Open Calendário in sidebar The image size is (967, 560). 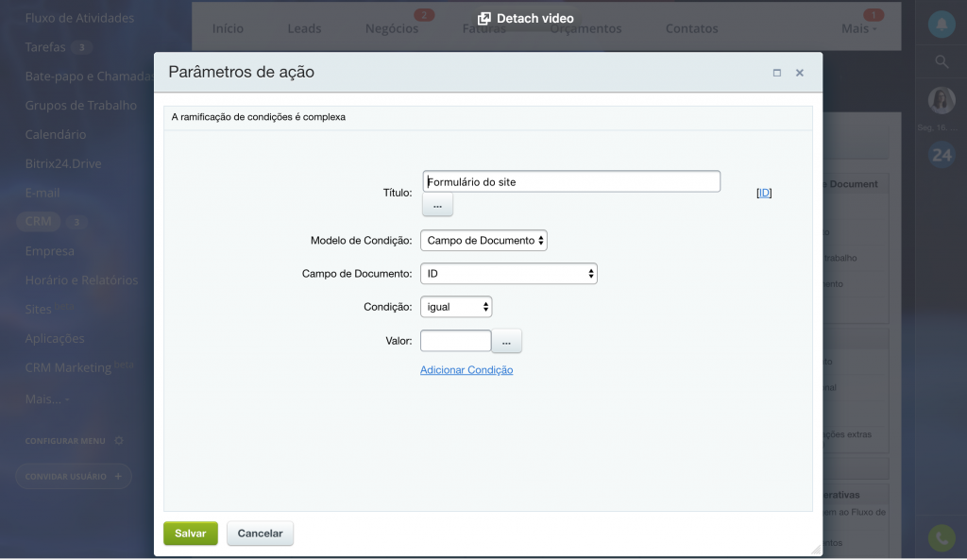pos(56,134)
